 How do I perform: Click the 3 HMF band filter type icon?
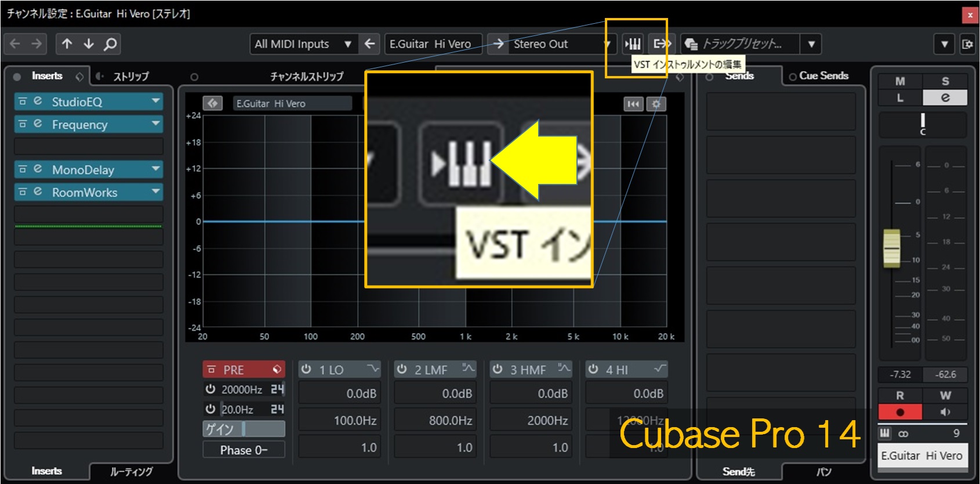tap(564, 369)
